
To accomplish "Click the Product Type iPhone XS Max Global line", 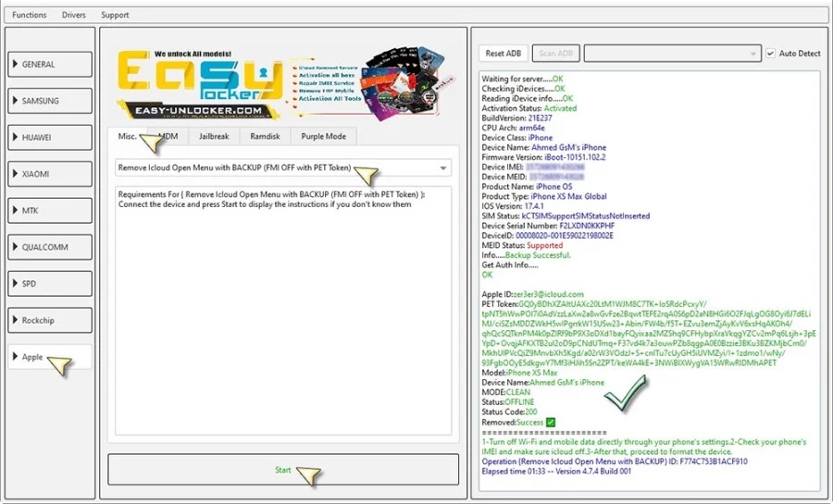I will click(544, 196).
